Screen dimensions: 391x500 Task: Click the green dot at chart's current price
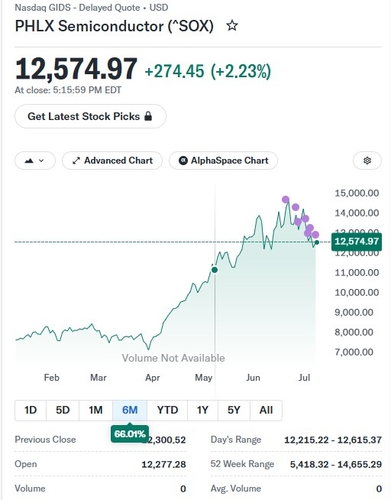(x=317, y=242)
